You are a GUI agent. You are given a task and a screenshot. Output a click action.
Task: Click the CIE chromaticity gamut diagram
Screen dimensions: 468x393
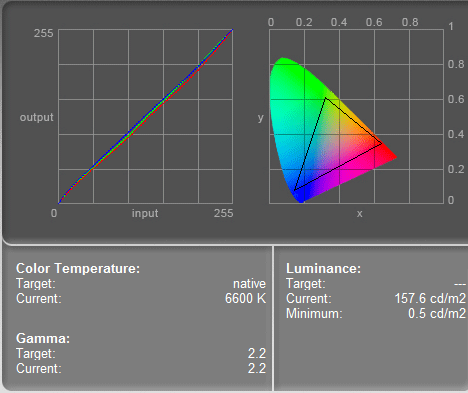(356, 116)
